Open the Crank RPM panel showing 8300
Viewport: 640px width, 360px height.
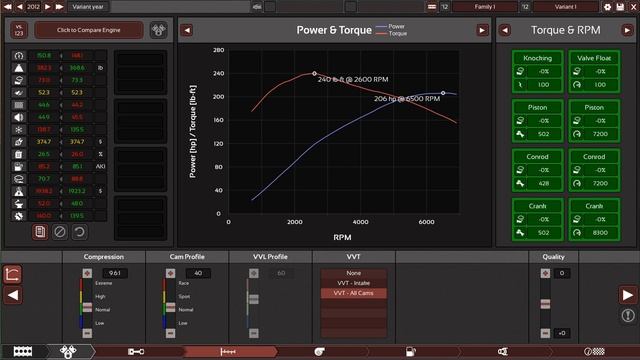tap(594, 220)
